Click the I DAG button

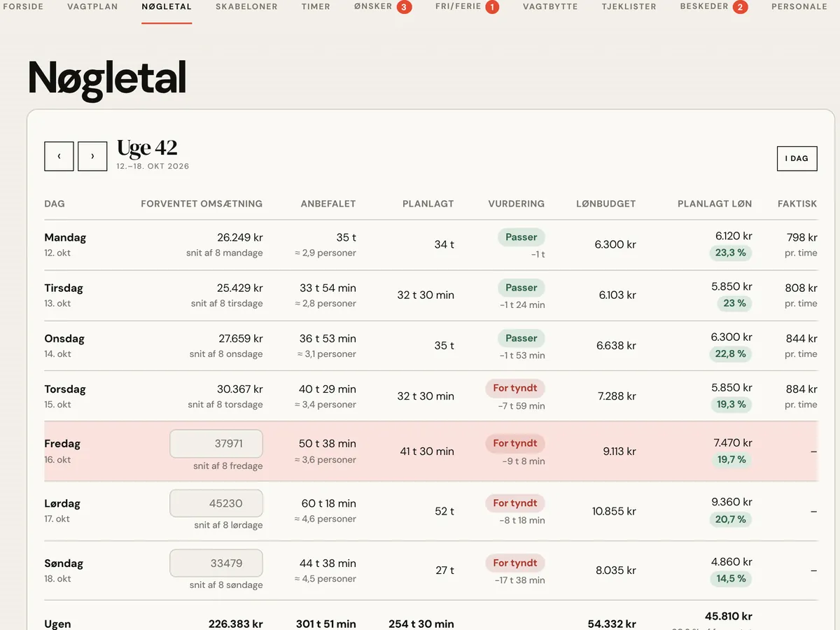(797, 158)
